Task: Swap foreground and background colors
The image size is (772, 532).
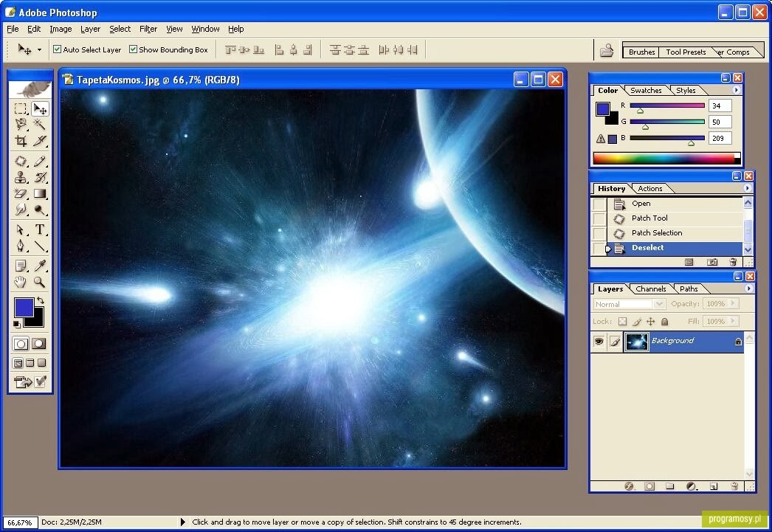Action: click(x=41, y=300)
